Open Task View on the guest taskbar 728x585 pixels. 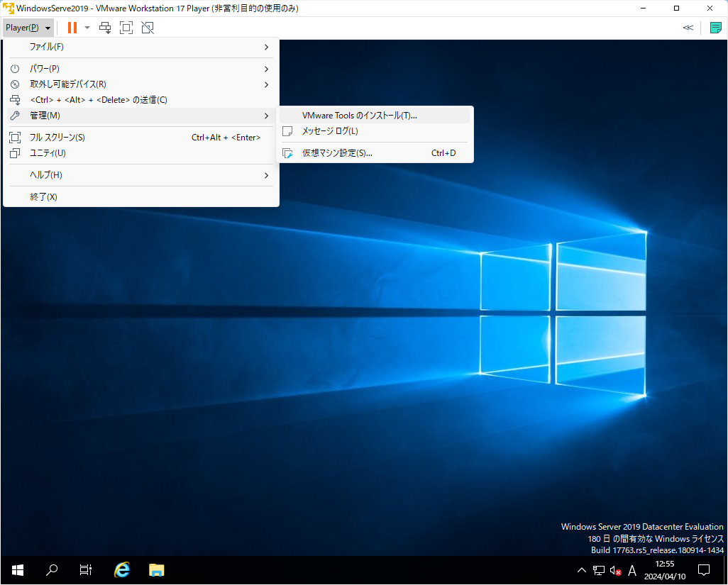[85, 570]
